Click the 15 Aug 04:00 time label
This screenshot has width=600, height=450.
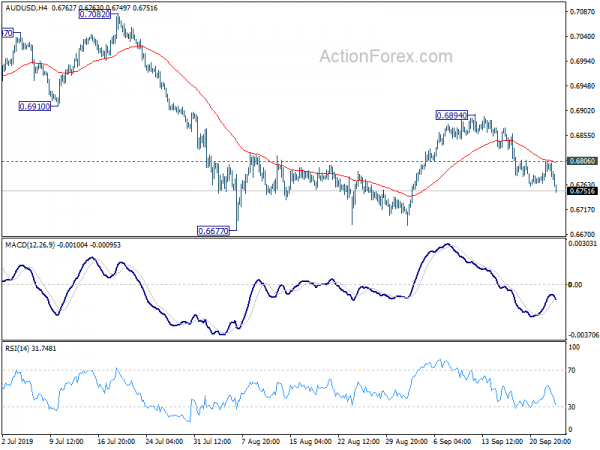click(310, 441)
